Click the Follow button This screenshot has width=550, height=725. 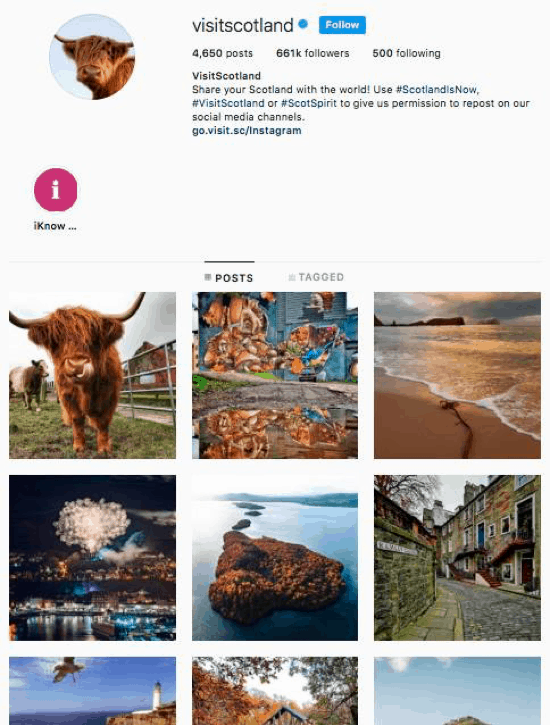(342, 25)
